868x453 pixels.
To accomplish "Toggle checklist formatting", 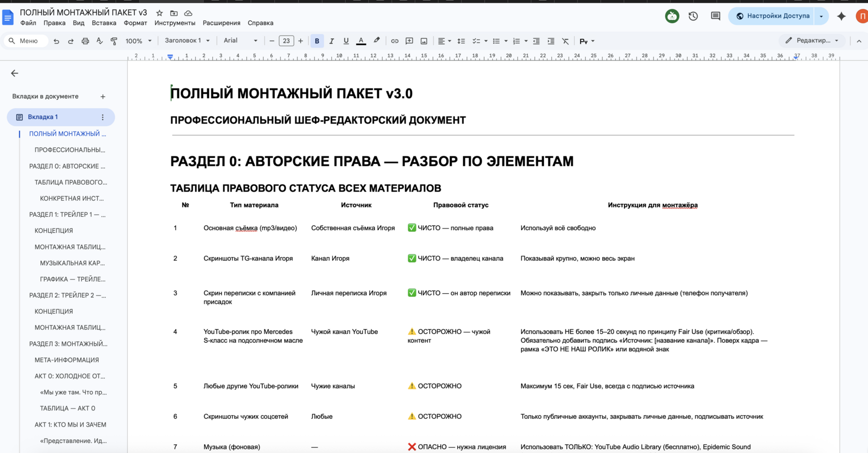I will 476,41.
